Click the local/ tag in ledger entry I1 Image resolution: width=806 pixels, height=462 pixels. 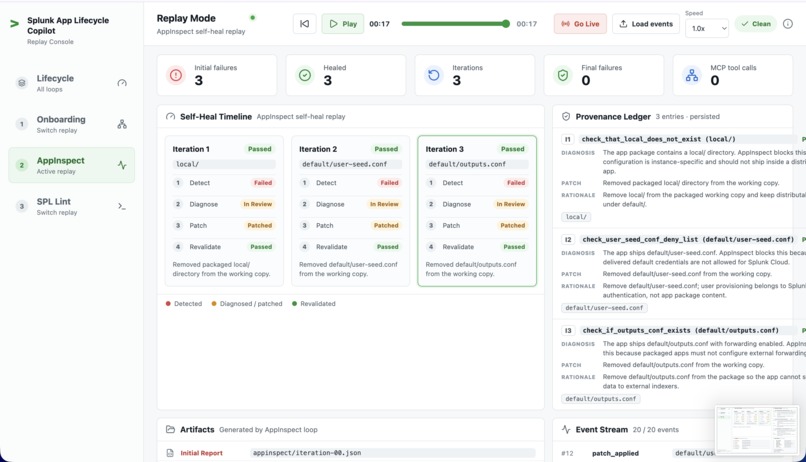(x=576, y=217)
